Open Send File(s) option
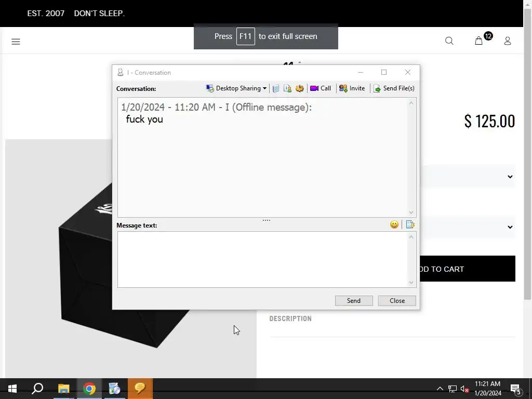 click(394, 88)
